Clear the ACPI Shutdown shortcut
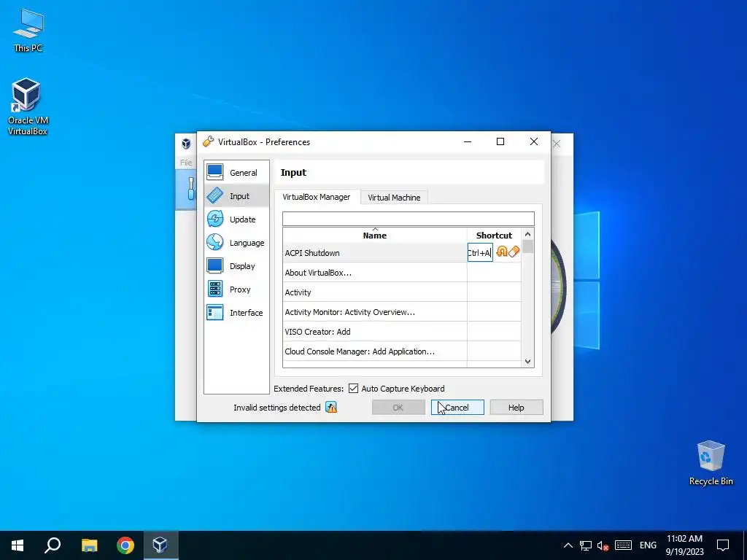This screenshot has width=747, height=560. point(514,252)
